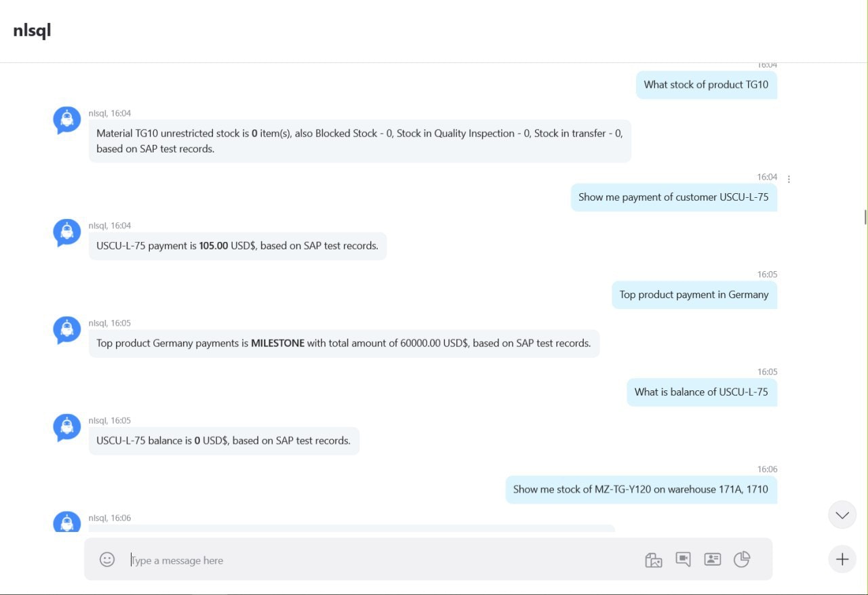868x595 pixels.
Task: Click the contact card icon
Action: tap(713, 560)
